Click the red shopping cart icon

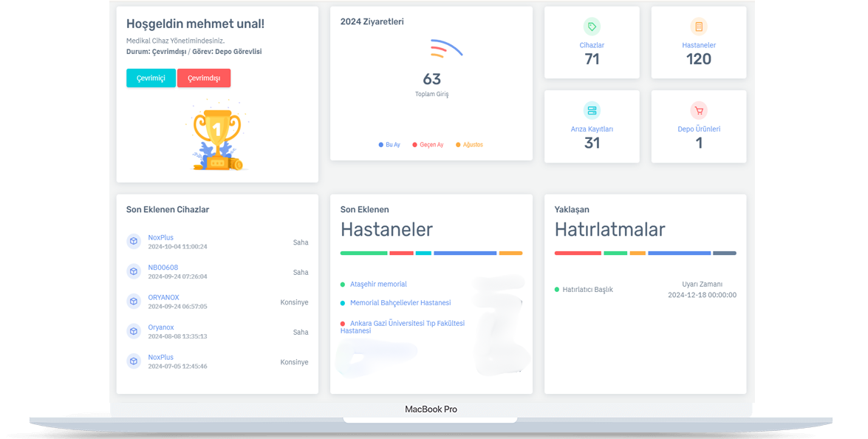698,111
